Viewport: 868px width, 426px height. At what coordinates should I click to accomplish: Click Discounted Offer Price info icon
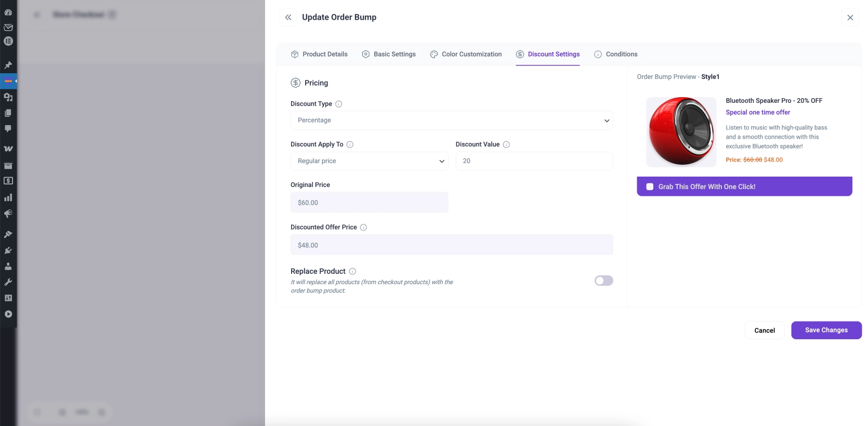pyautogui.click(x=363, y=228)
